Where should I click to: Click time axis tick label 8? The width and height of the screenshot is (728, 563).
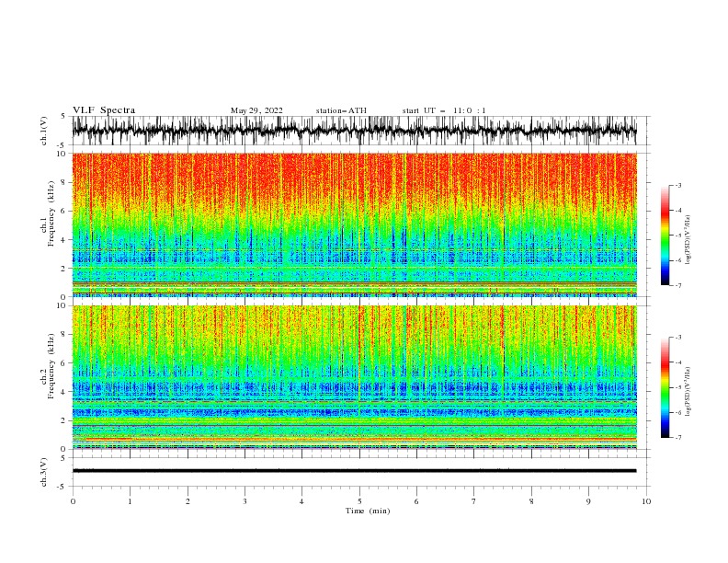click(531, 501)
